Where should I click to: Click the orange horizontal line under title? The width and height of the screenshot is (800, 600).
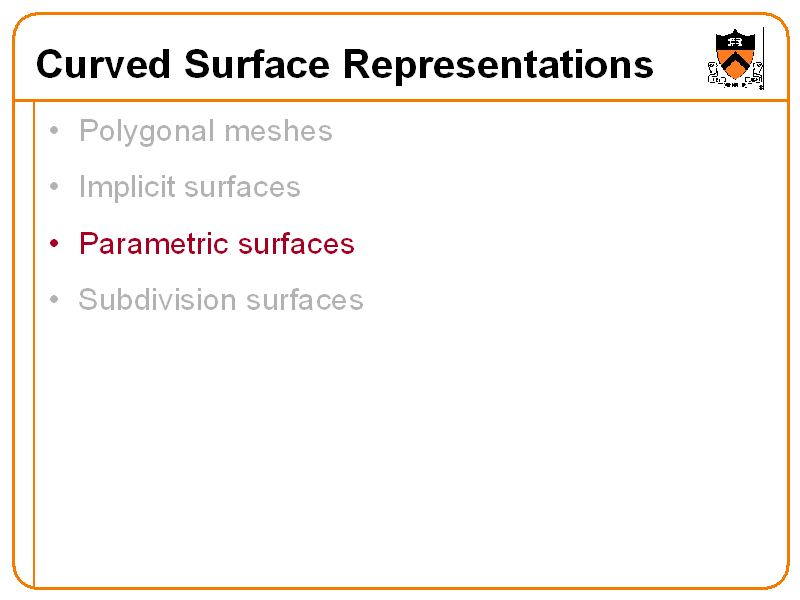click(400, 100)
